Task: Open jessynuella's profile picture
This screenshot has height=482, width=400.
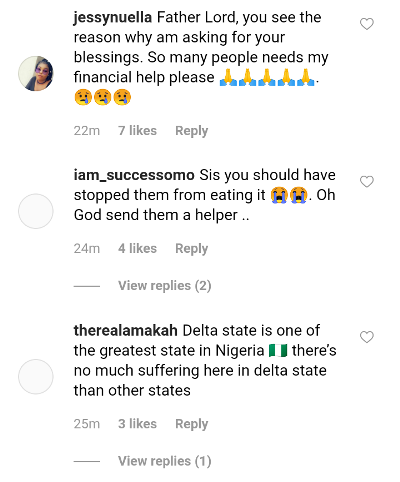Action: coord(36,73)
